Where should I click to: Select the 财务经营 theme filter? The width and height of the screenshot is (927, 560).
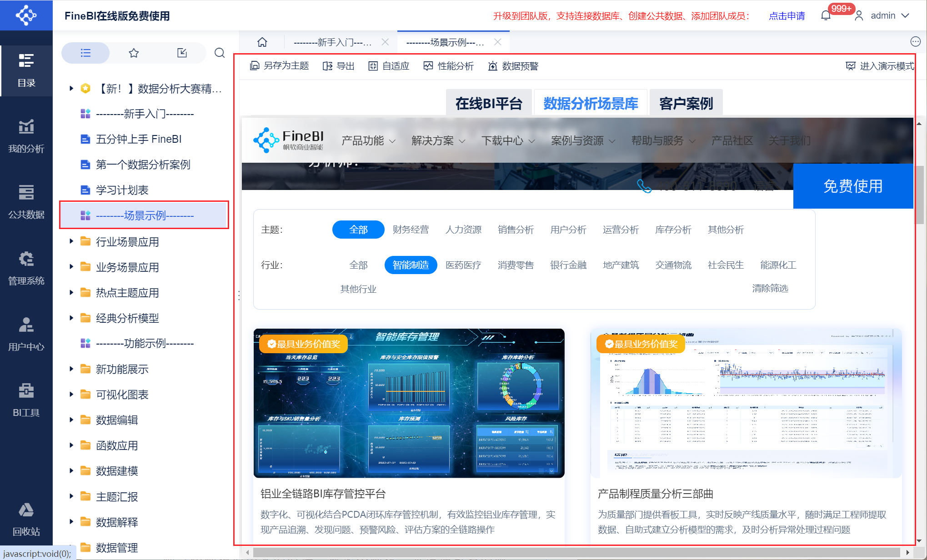pos(411,230)
